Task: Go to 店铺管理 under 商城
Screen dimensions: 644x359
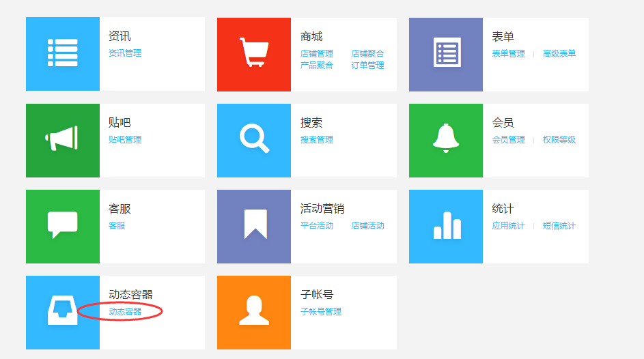Action: click(317, 53)
